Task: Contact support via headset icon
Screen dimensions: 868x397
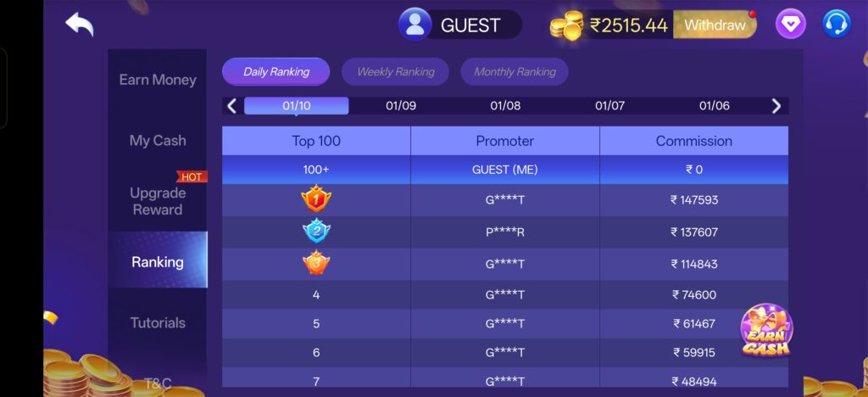Action: click(837, 24)
